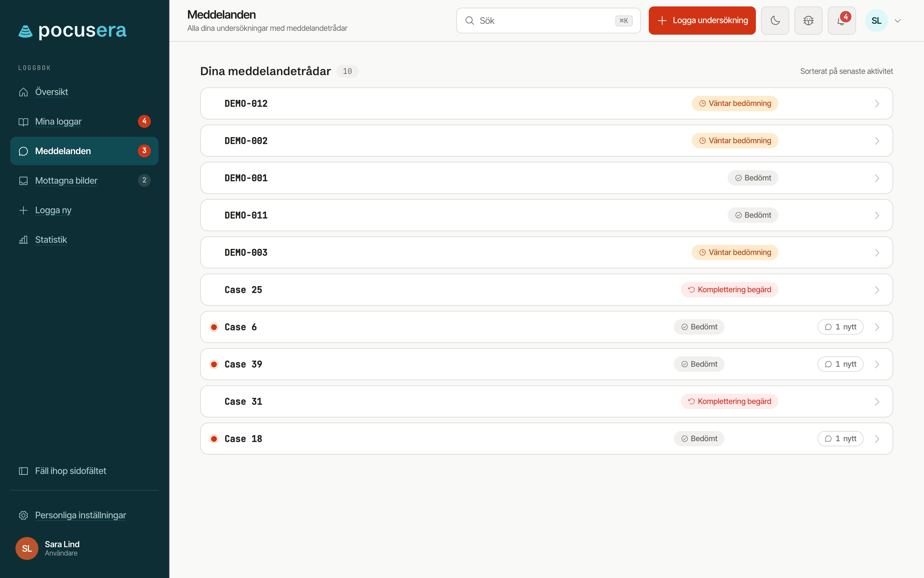This screenshot has height=578, width=924.
Task: Expand DEMO-001 thread arrow
Action: click(877, 178)
